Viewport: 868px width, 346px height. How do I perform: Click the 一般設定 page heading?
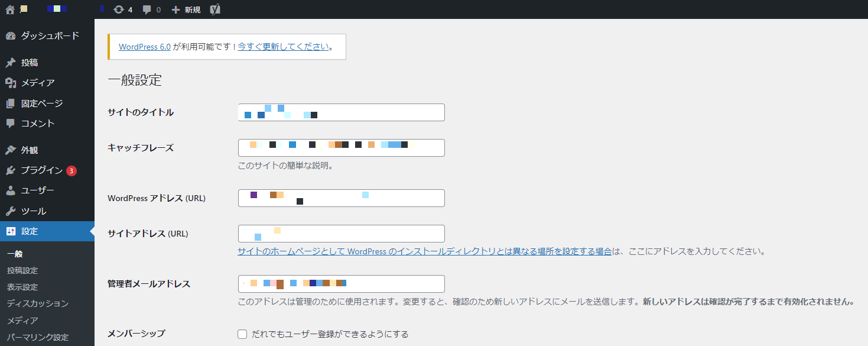(x=135, y=80)
